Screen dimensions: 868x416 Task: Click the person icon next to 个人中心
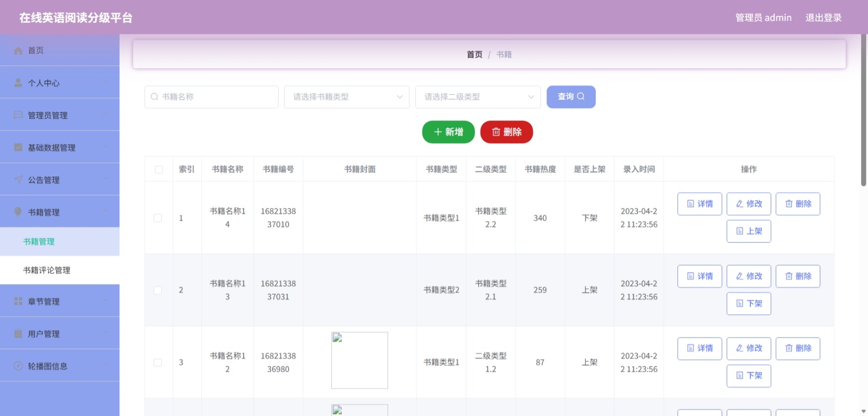point(18,83)
